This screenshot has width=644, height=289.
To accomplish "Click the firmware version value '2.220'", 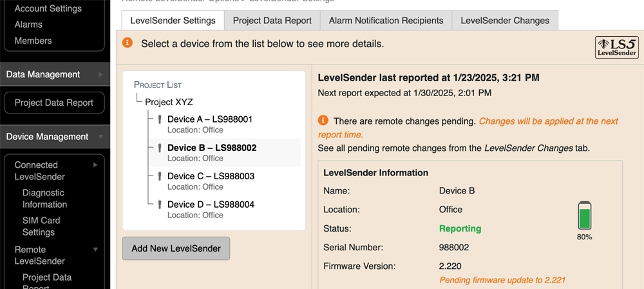I will click(450, 266).
